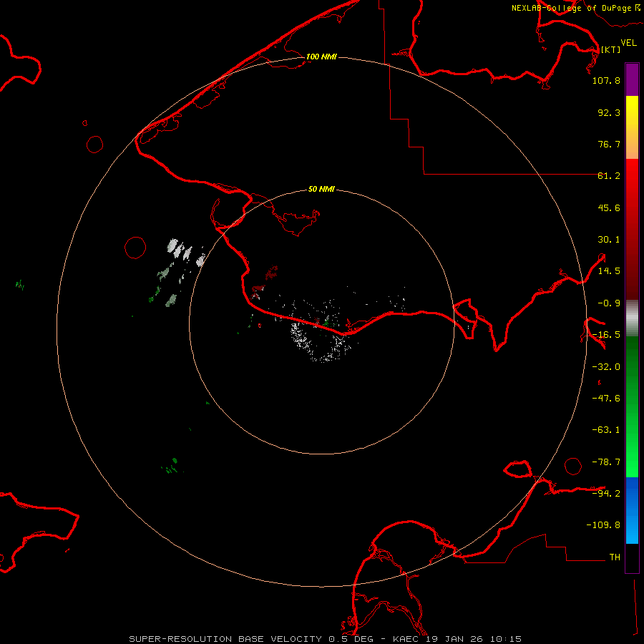Click the 14.5 velocity scale value
The height and width of the screenshot is (644, 644).
tap(609, 271)
